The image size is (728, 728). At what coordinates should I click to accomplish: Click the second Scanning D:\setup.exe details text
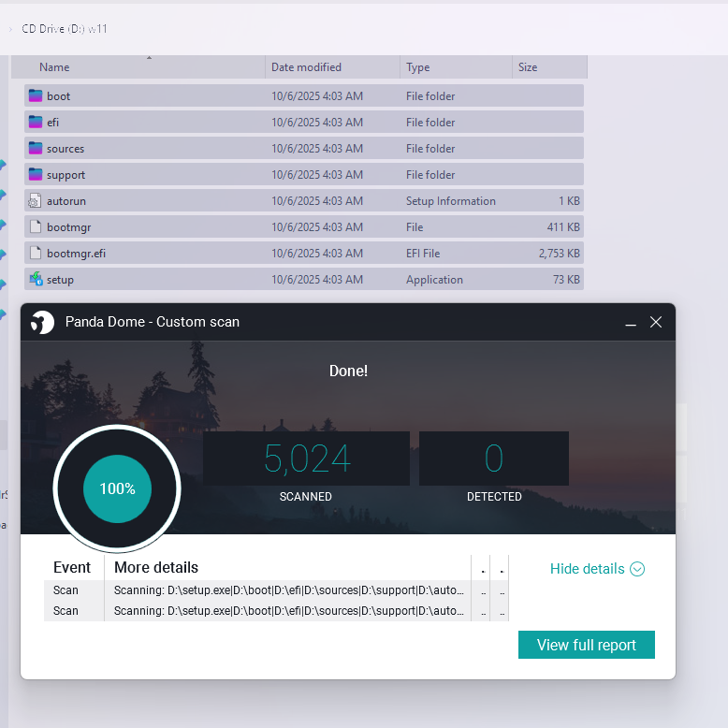pyautogui.click(x=289, y=610)
